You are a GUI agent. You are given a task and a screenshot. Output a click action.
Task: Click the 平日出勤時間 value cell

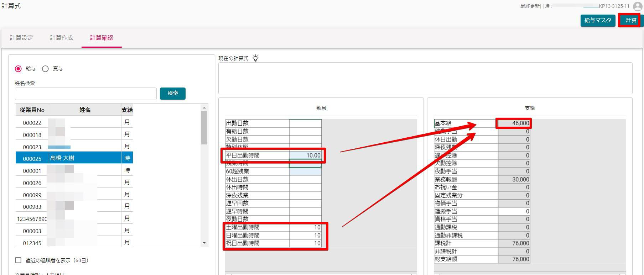tap(305, 155)
